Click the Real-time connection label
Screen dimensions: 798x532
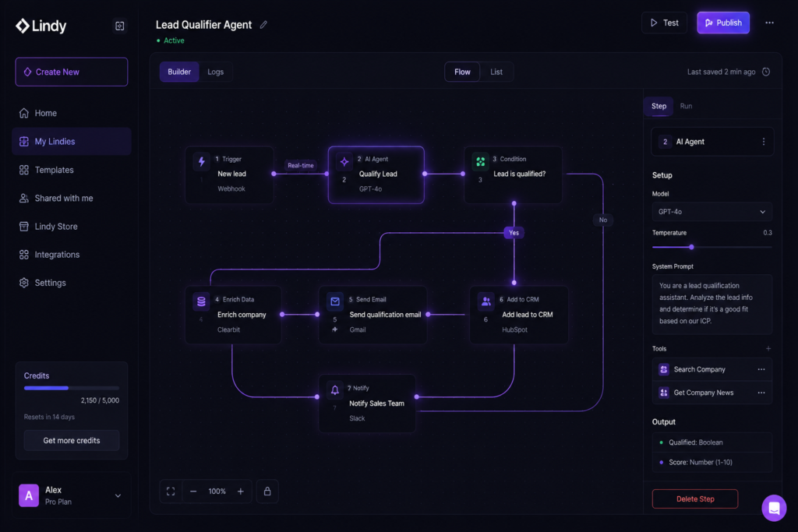pos(300,165)
